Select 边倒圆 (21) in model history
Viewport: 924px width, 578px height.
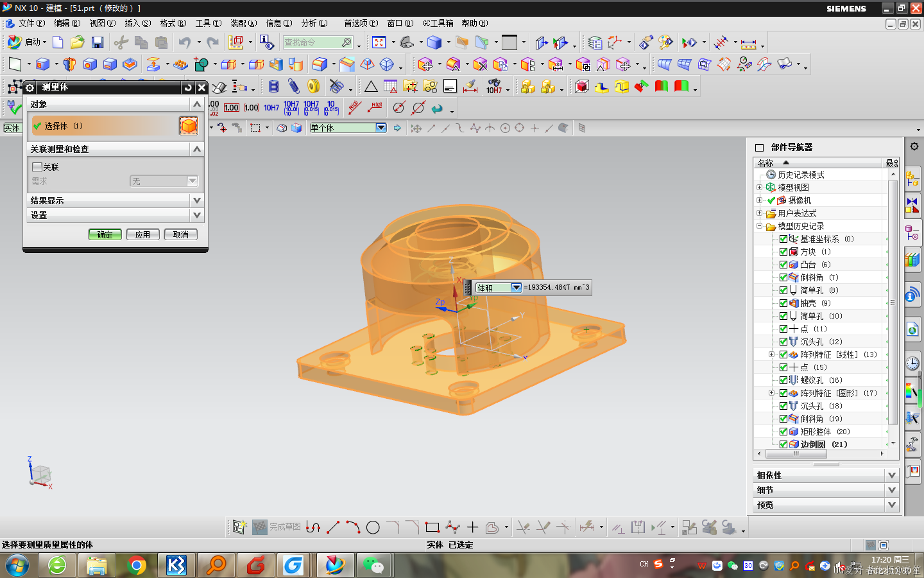tap(823, 444)
